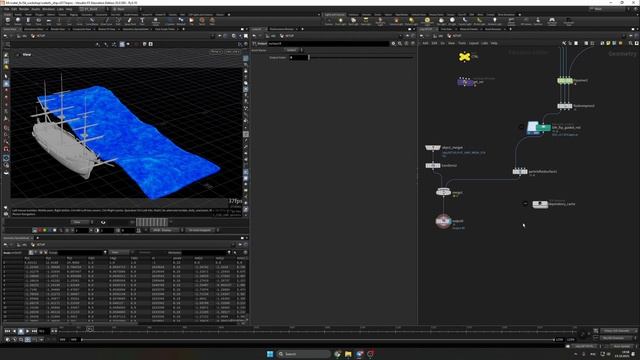Open the network editor Layout menu
Screen dimensions: 640x360
click(x=473, y=43)
